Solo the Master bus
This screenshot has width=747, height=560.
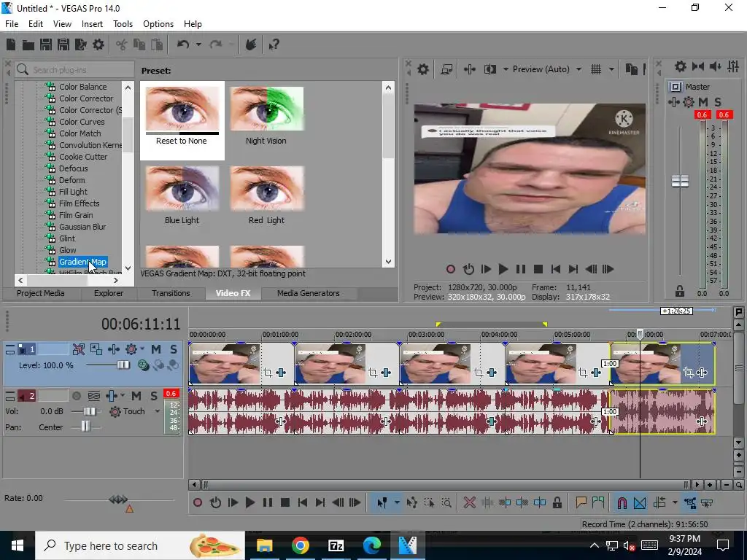pos(718,102)
